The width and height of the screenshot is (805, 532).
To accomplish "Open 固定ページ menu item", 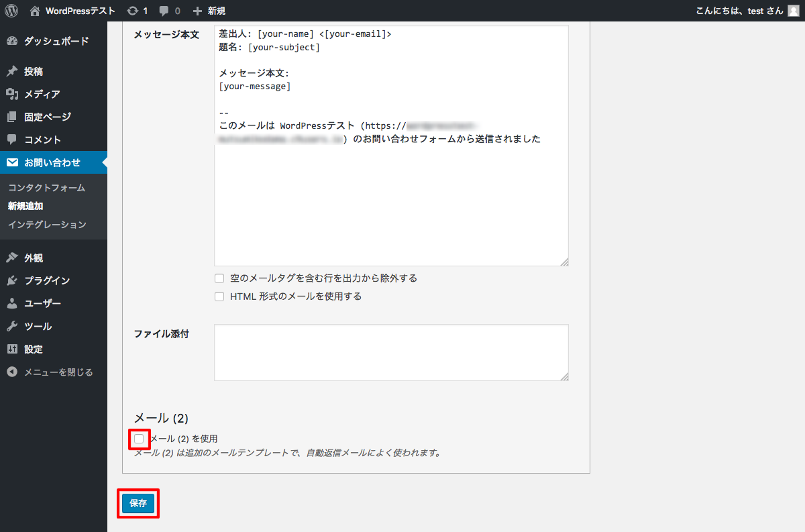I will [54, 117].
